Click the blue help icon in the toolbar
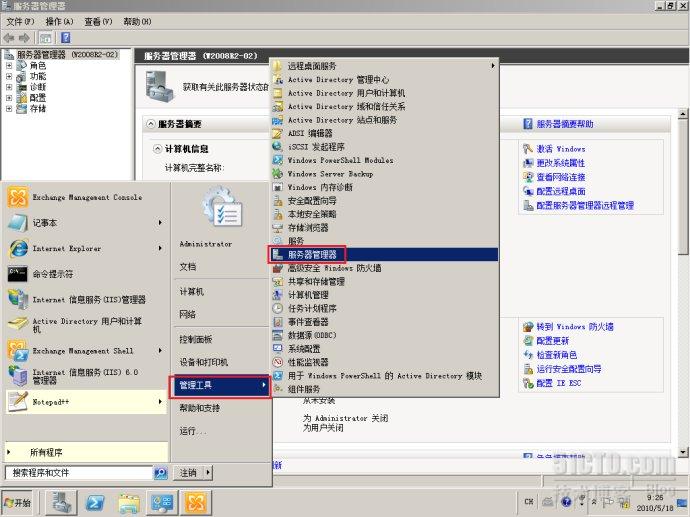 (x=66, y=38)
